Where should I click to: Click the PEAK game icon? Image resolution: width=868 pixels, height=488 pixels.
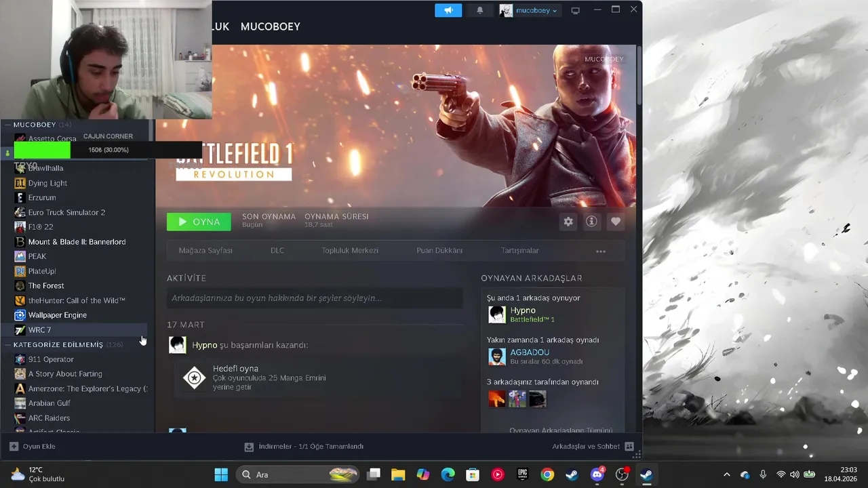pos(20,256)
